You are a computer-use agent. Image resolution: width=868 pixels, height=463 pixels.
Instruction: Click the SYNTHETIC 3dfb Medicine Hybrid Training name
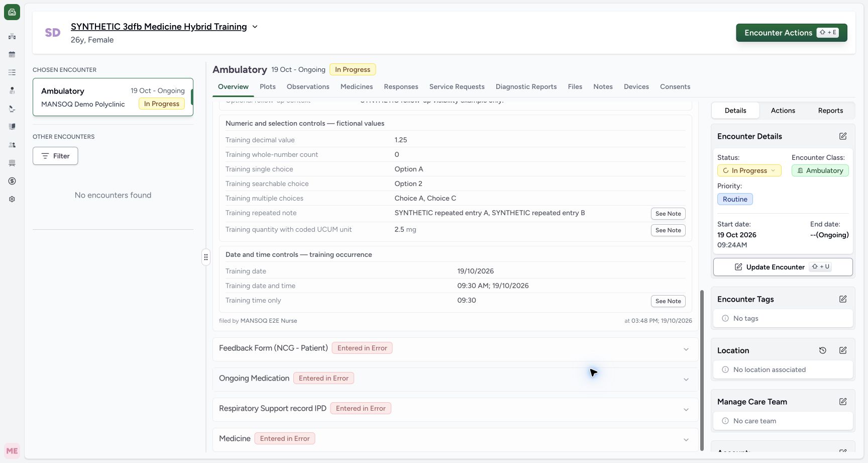pos(159,27)
